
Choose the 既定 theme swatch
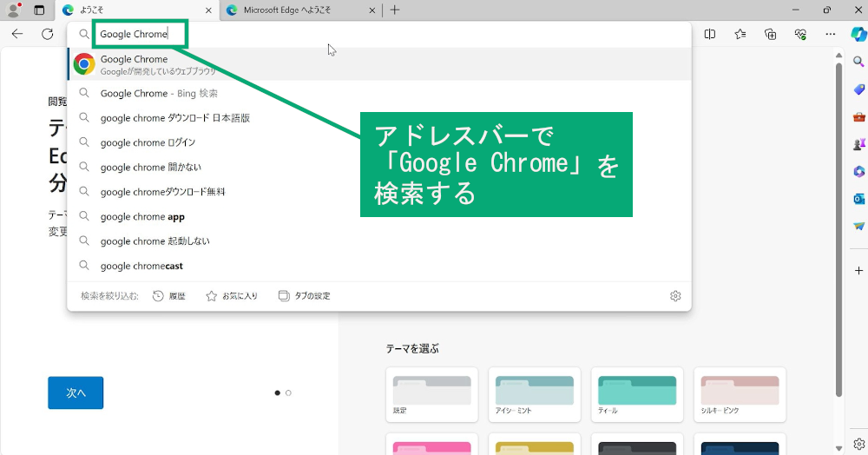coord(431,395)
